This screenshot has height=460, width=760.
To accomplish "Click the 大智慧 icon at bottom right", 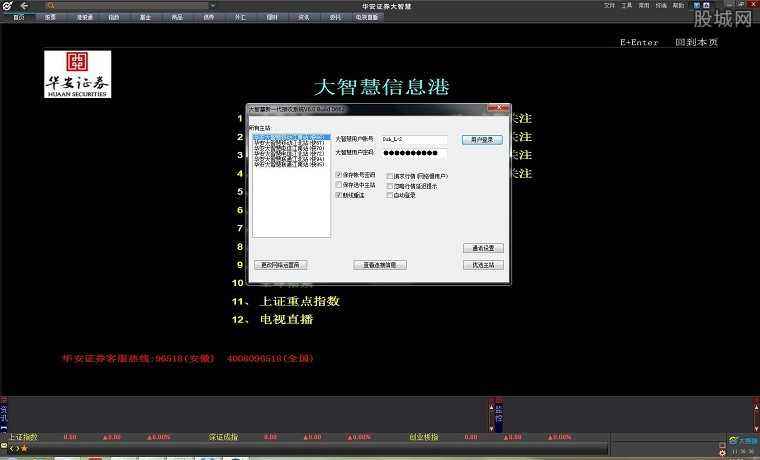I will [744, 441].
